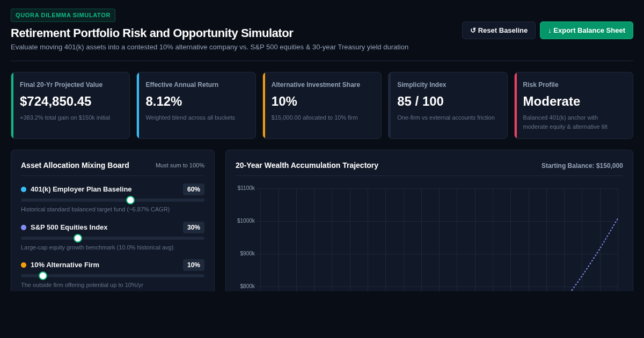
Task: Select the Quora Dilemma Simulator badge
Action: [x=63, y=15]
